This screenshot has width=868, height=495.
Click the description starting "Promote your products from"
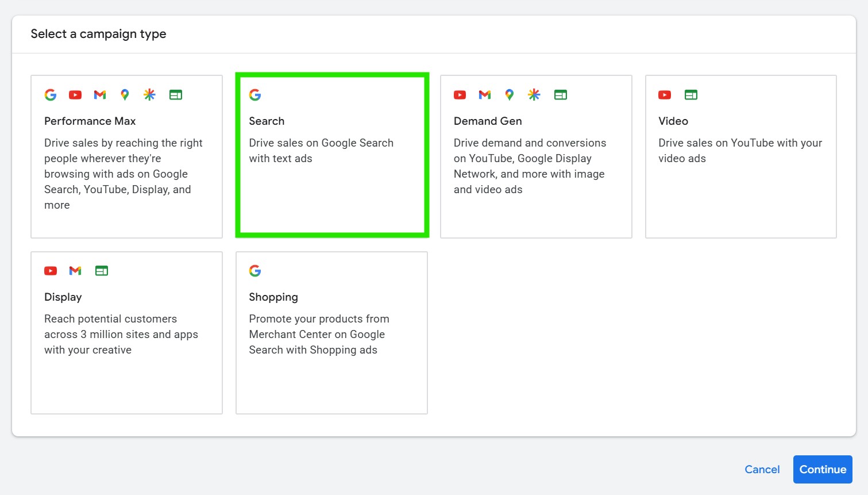point(319,335)
